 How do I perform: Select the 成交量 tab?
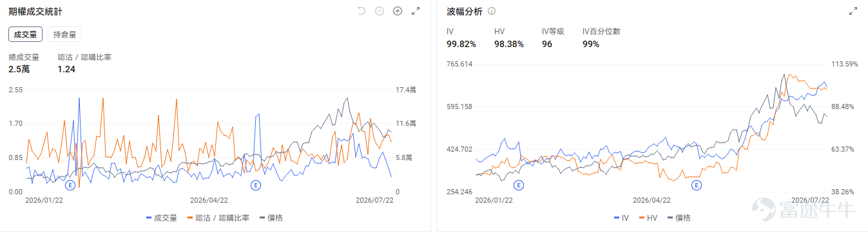coord(26,35)
